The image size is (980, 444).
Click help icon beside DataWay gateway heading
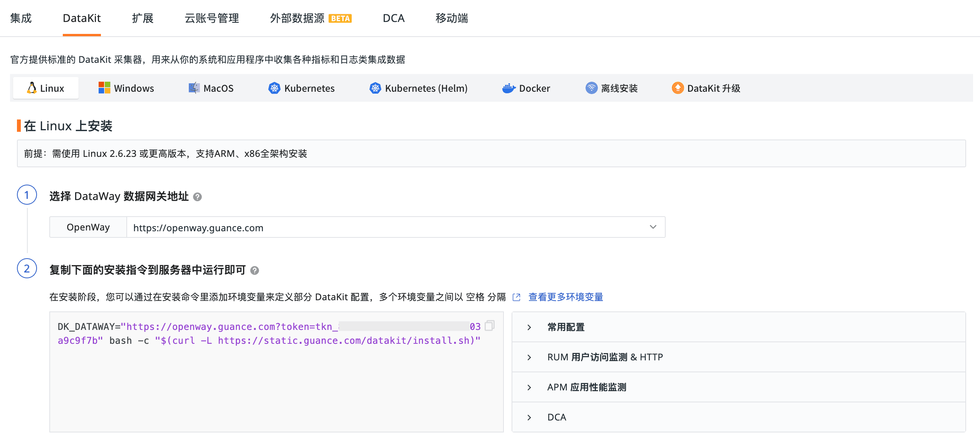197,197
